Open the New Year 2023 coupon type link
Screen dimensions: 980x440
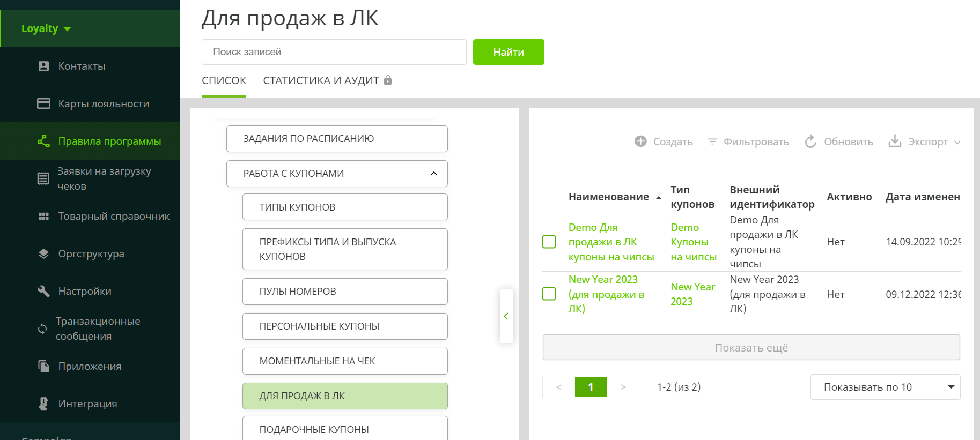[x=692, y=294]
